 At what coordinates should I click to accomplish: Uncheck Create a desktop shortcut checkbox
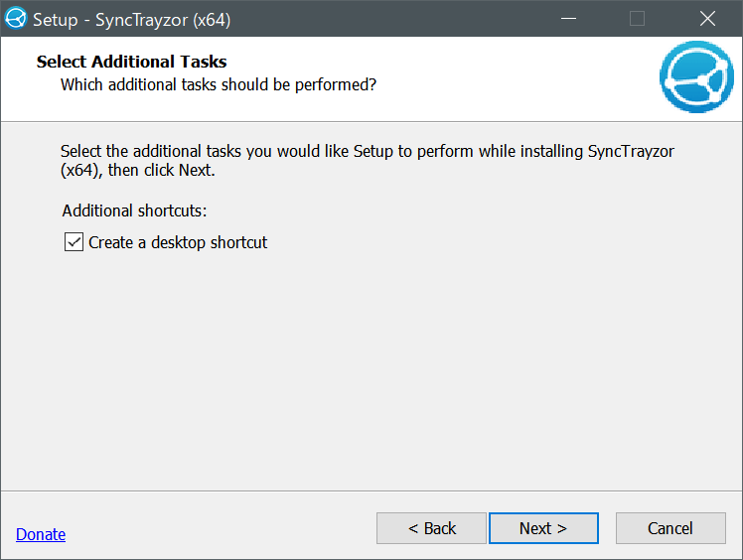coord(74,242)
